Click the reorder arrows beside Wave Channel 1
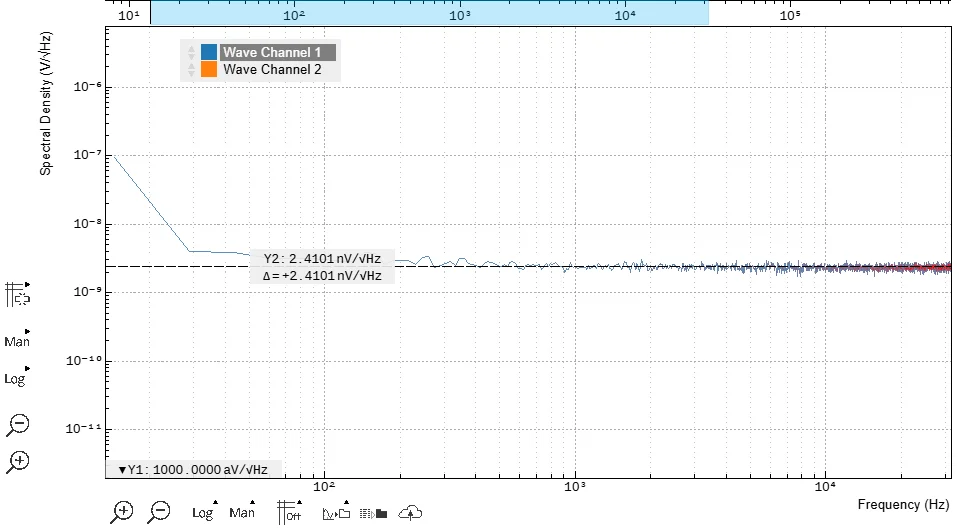 pos(191,52)
